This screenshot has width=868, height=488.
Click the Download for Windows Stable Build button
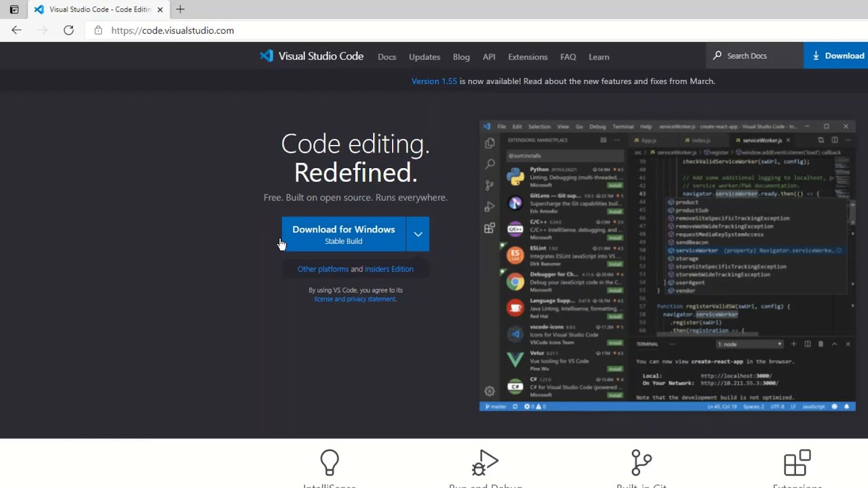tap(344, 235)
